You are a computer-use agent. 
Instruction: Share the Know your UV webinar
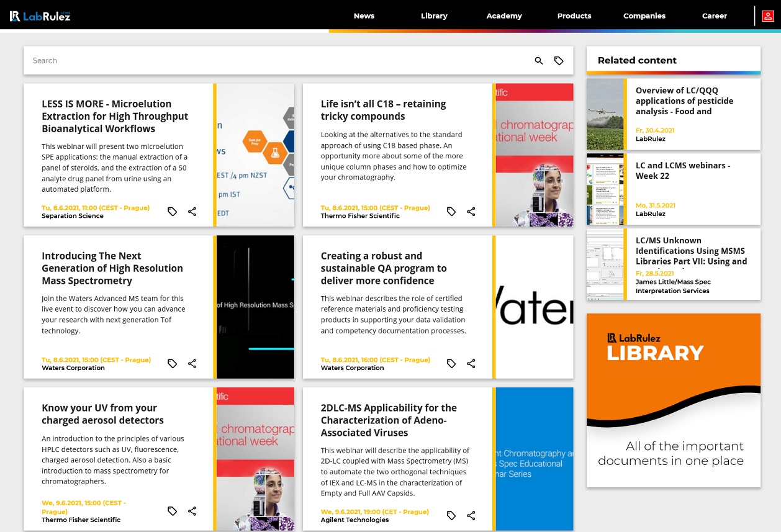[x=192, y=512]
